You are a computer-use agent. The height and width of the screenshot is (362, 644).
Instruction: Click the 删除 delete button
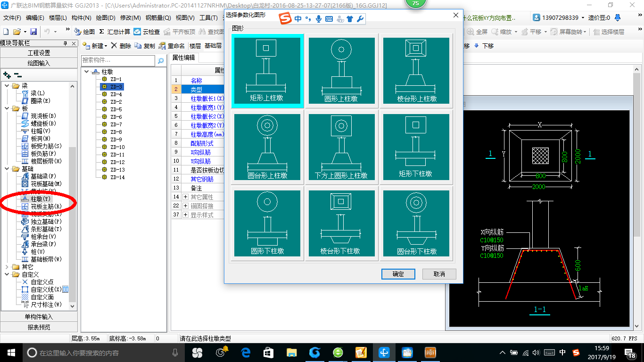(x=121, y=46)
